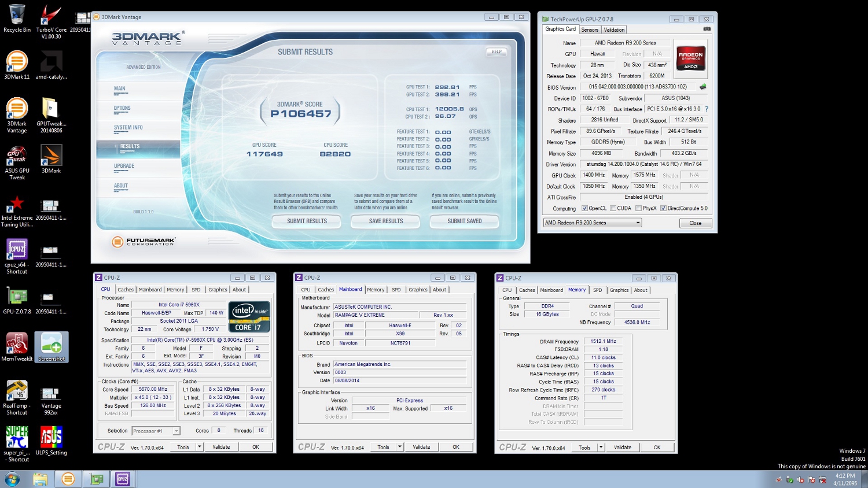Open TurboV Core V1.00.30 desktop icon
This screenshot has width=868, height=488.
point(51,22)
